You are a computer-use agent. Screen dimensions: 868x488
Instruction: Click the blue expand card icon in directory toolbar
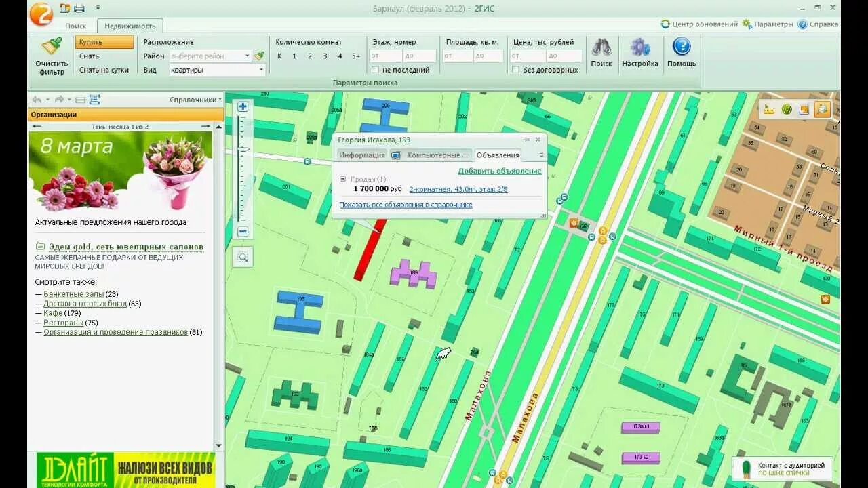(x=94, y=100)
